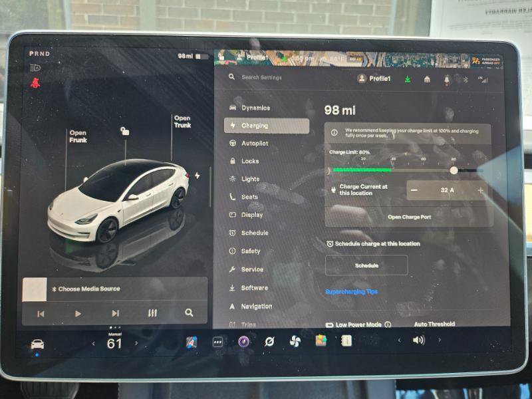Open the Schedule menu item in sidebar
The width and height of the screenshot is (532, 399).
point(249,233)
